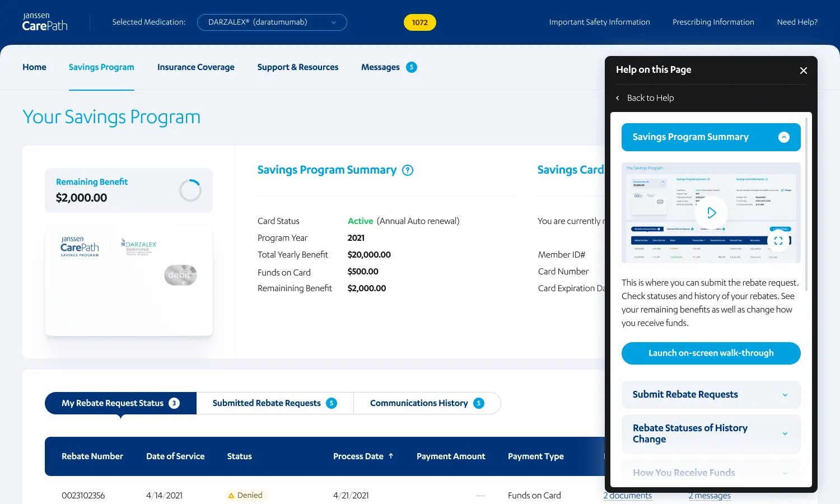Viewport: 840px width, 504px height.
Task: Close the Help on this Page panel
Action: click(x=804, y=71)
